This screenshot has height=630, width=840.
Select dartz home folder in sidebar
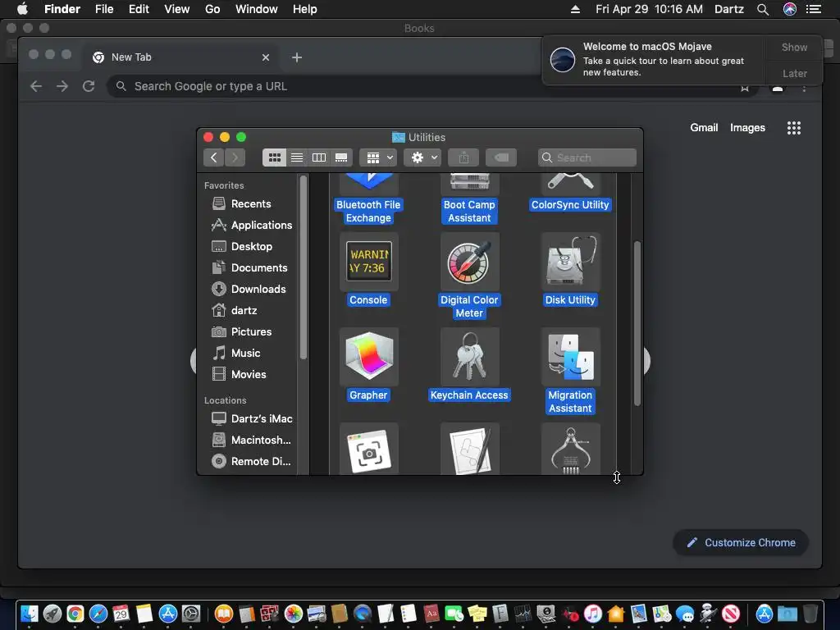[251, 311]
